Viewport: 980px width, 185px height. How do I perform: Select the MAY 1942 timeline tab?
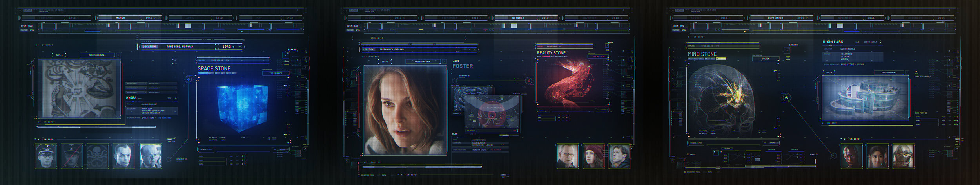pos(270,18)
